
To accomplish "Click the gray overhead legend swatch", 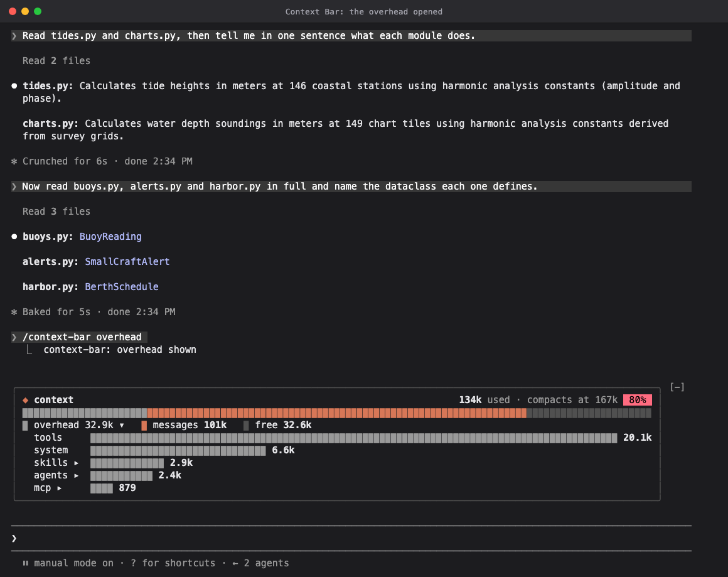I will [25, 425].
